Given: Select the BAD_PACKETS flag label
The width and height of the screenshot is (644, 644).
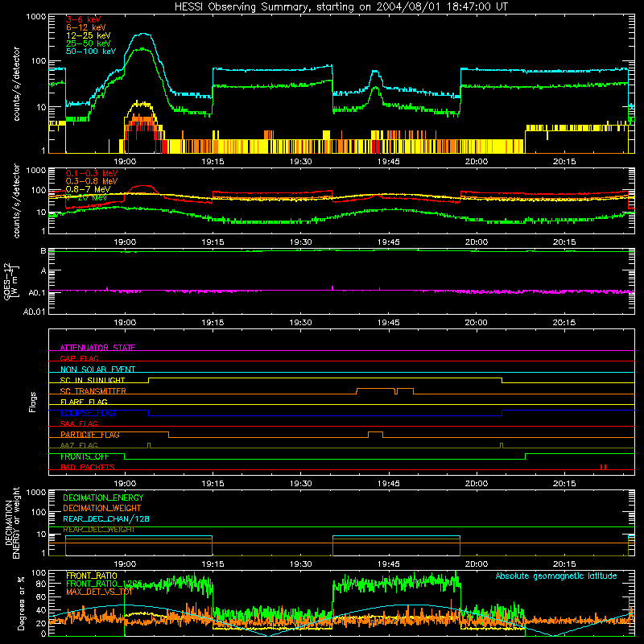Looking at the screenshot, I should pos(88,467).
